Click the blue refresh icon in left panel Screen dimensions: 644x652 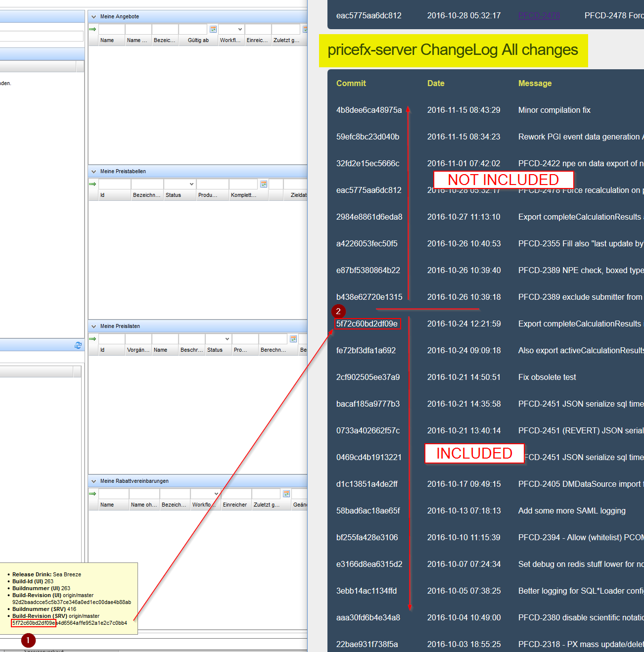[78, 345]
